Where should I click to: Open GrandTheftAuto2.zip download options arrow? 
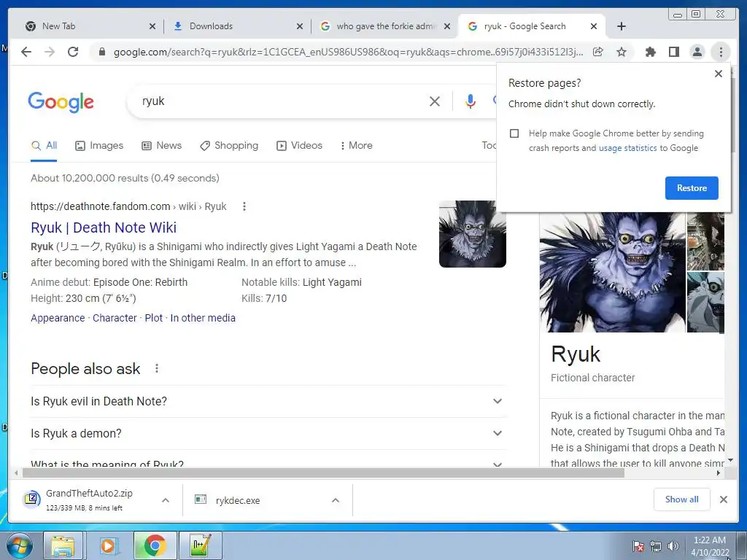(166, 500)
